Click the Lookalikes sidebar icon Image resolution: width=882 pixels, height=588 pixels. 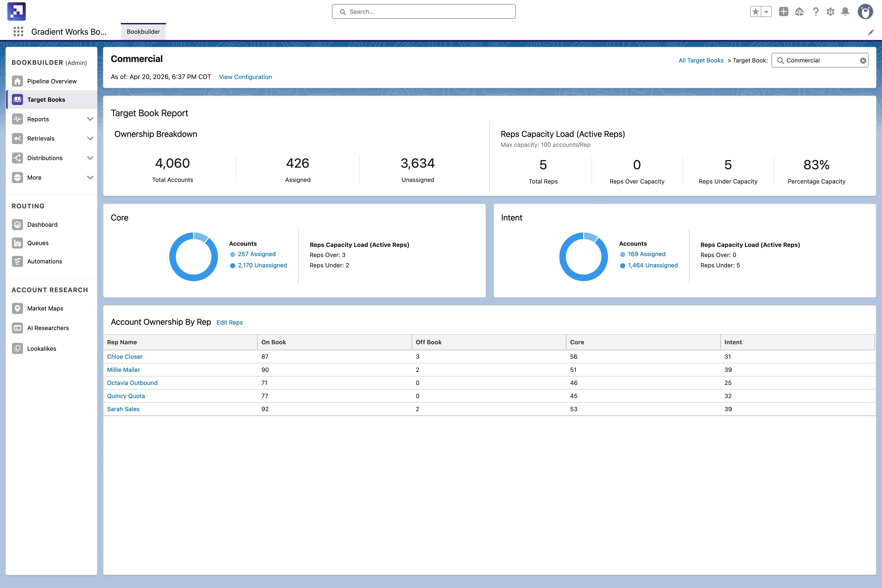(17, 348)
